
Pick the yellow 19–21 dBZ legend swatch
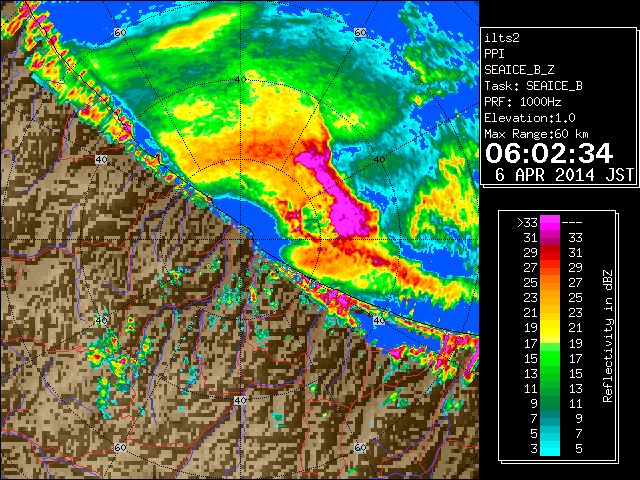[x=550, y=328]
